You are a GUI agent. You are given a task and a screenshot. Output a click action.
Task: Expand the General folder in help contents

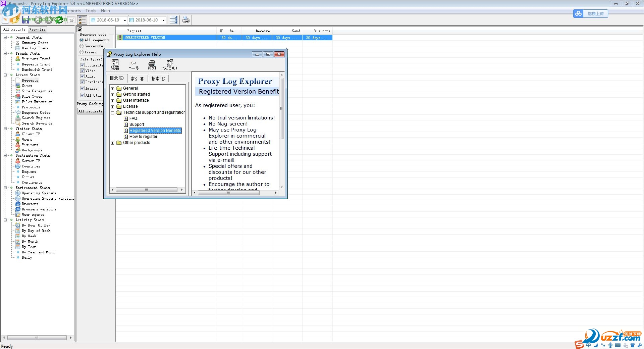point(113,89)
